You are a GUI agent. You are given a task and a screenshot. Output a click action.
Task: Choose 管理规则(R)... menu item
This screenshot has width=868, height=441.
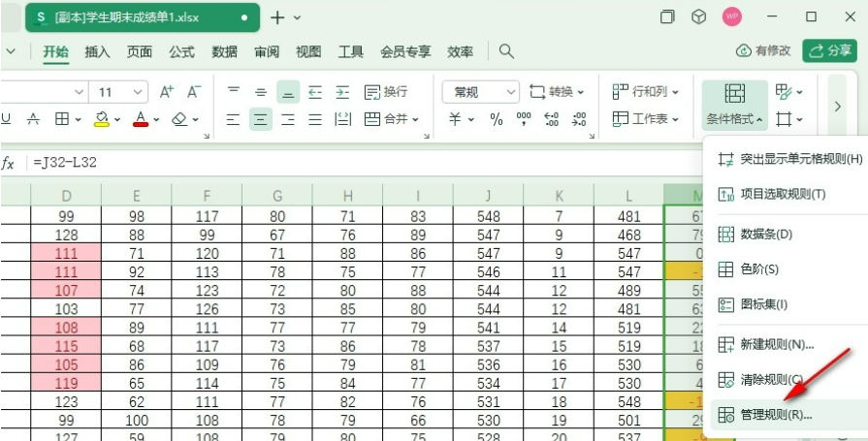click(x=789, y=415)
